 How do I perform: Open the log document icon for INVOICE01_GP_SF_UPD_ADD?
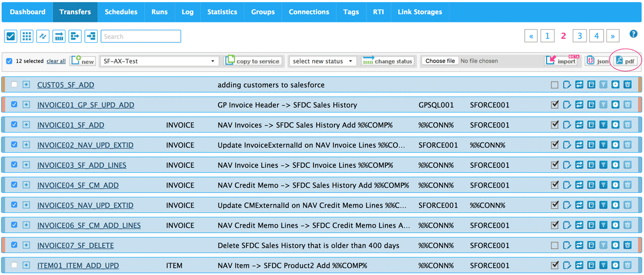pyautogui.click(x=591, y=105)
